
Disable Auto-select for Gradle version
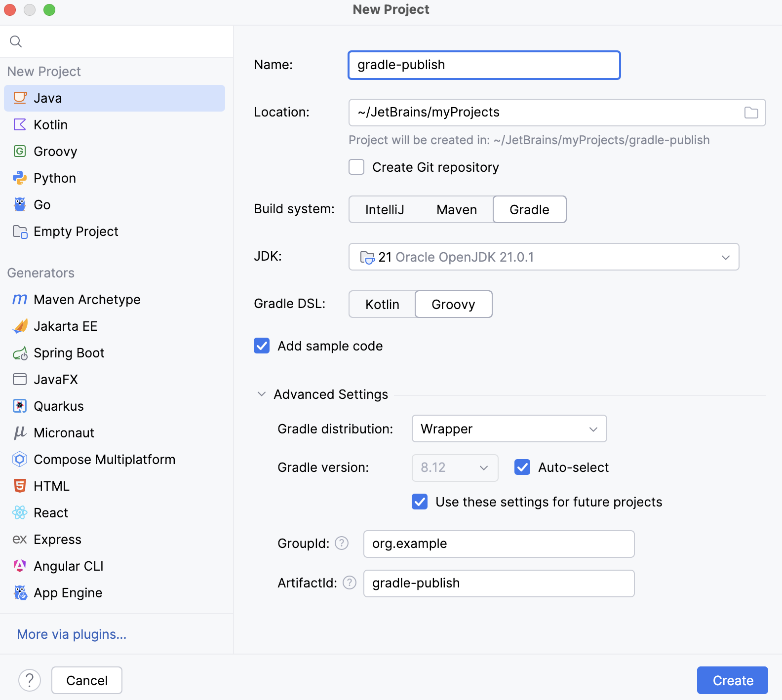pos(522,467)
